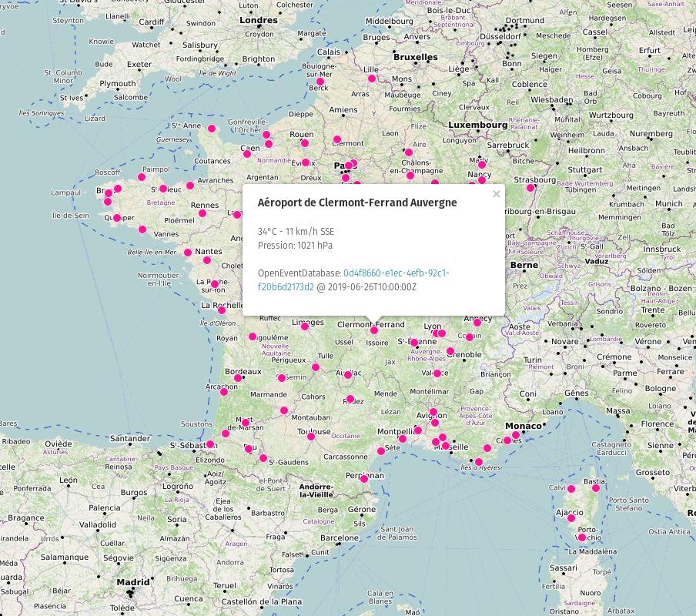The width and height of the screenshot is (696, 616).
Task: Select the marker at Ajaccio in Corsica
Action: pyautogui.click(x=571, y=517)
